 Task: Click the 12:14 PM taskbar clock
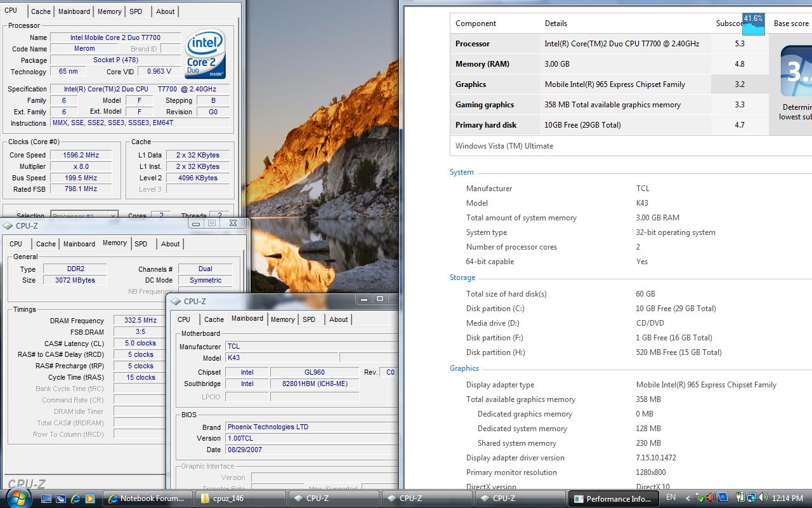pos(788,498)
